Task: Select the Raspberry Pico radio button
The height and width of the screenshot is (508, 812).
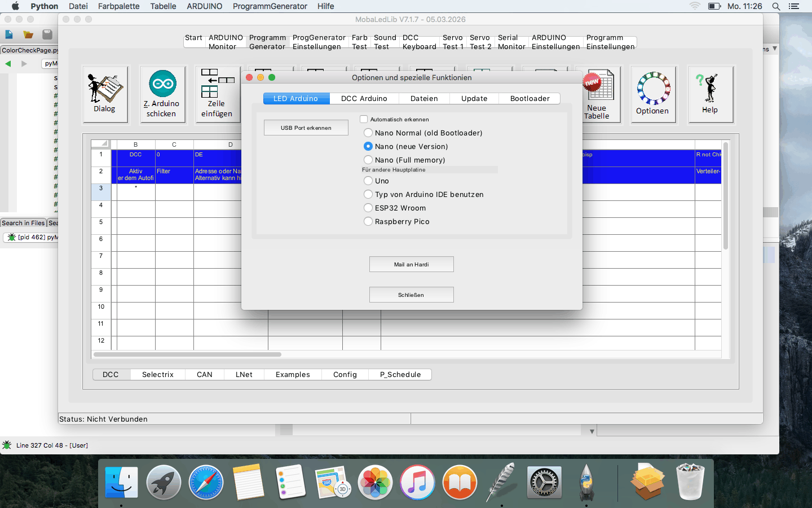Action: click(368, 221)
